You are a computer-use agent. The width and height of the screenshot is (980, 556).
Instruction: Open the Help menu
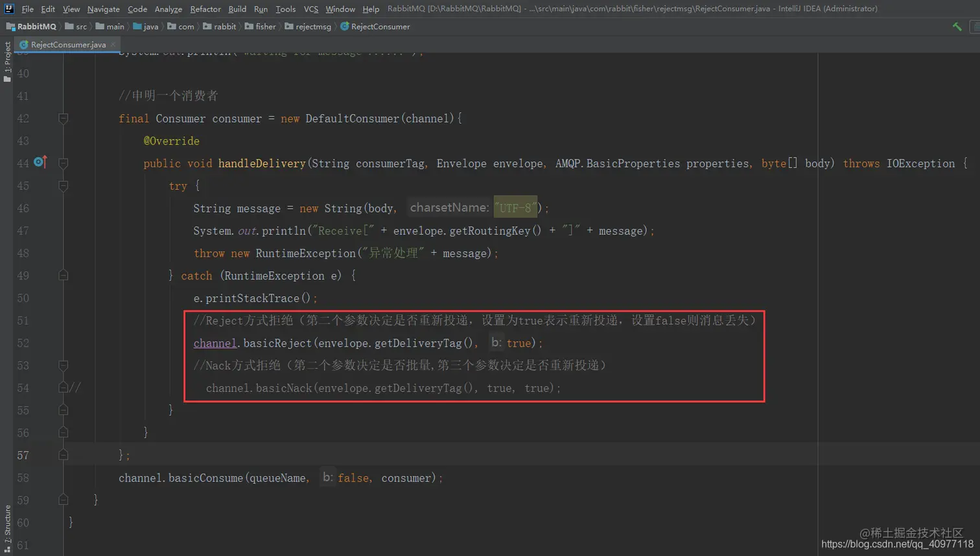click(x=371, y=9)
